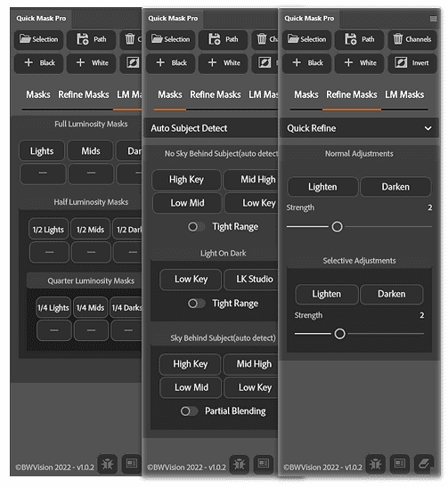Add White mask in Auto Subject Detect panel
Screen dimensions: 448x487
[x=223, y=62]
